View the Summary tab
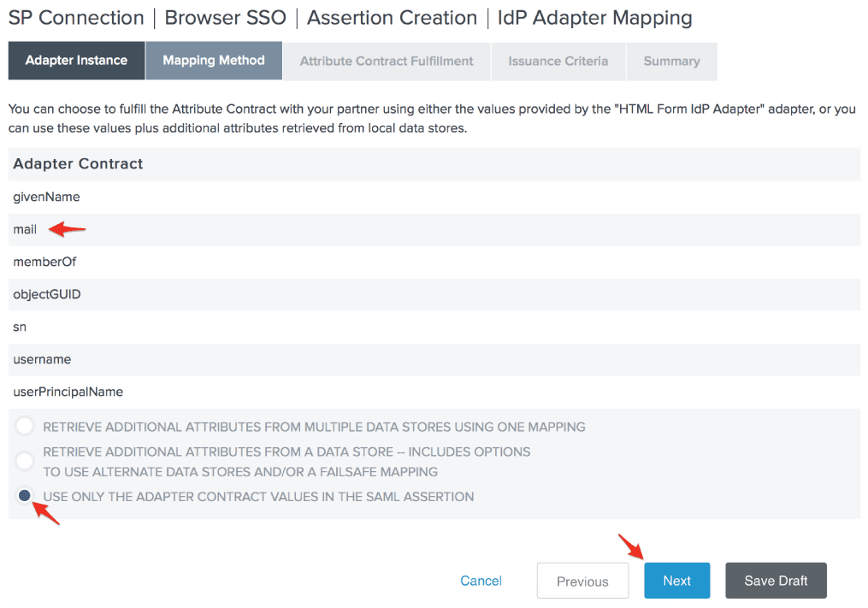Viewport: 868px width, 608px height. tap(671, 61)
